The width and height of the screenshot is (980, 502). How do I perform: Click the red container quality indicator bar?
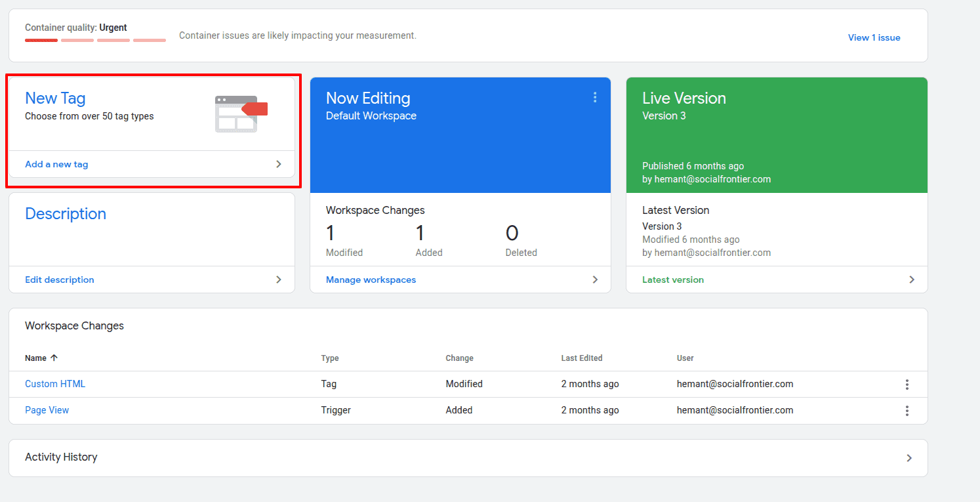pos(41,40)
